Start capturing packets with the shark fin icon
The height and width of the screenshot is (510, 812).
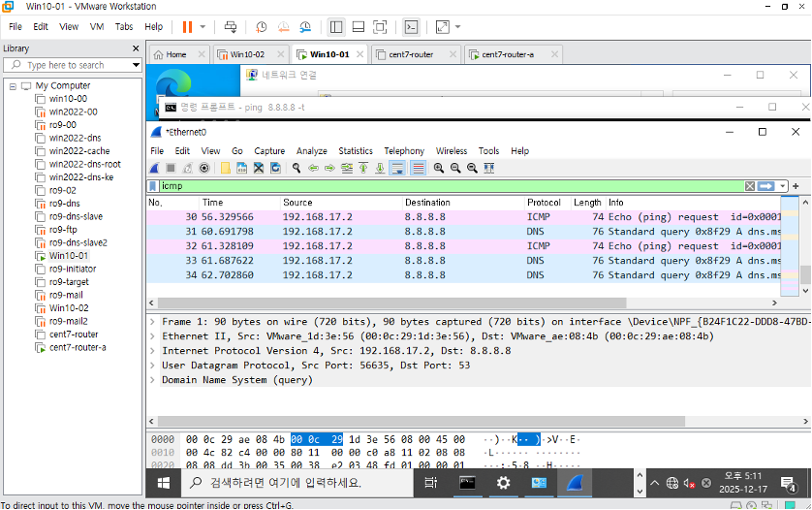pos(154,168)
